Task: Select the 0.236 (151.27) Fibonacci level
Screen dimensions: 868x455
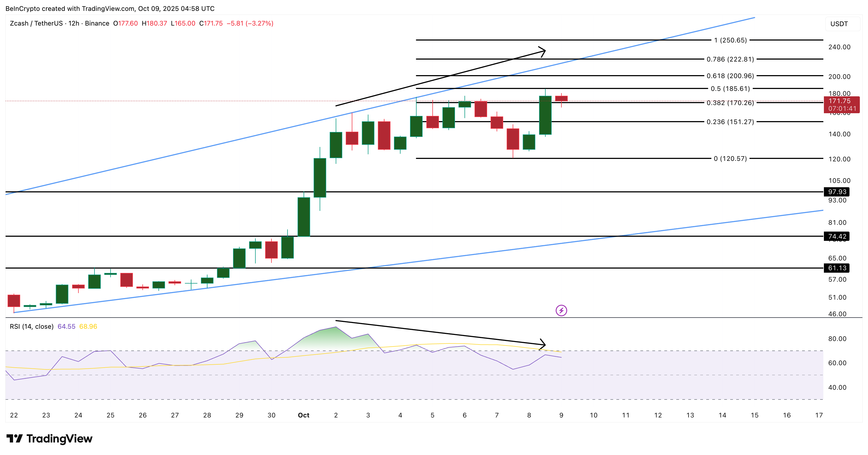Action: [730, 122]
